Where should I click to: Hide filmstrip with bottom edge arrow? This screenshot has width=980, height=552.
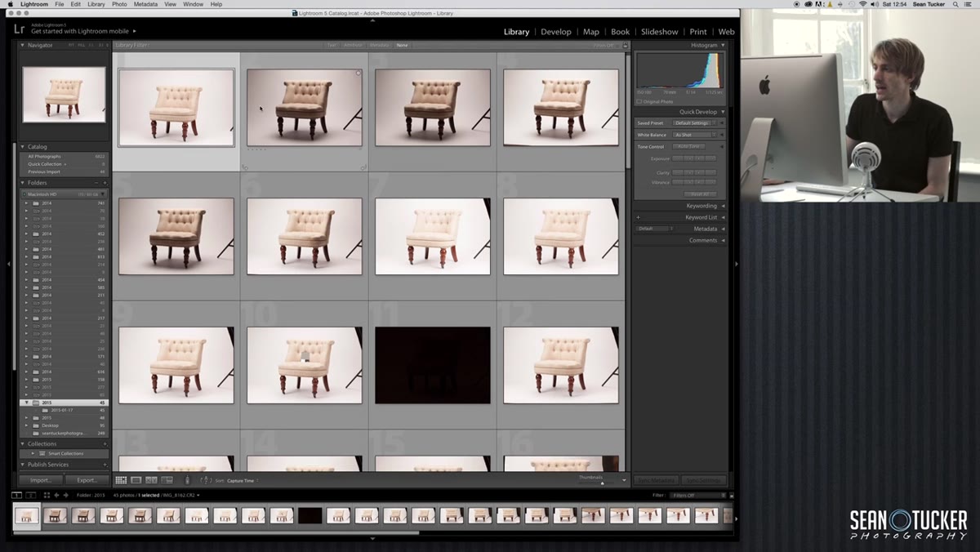[x=373, y=538]
